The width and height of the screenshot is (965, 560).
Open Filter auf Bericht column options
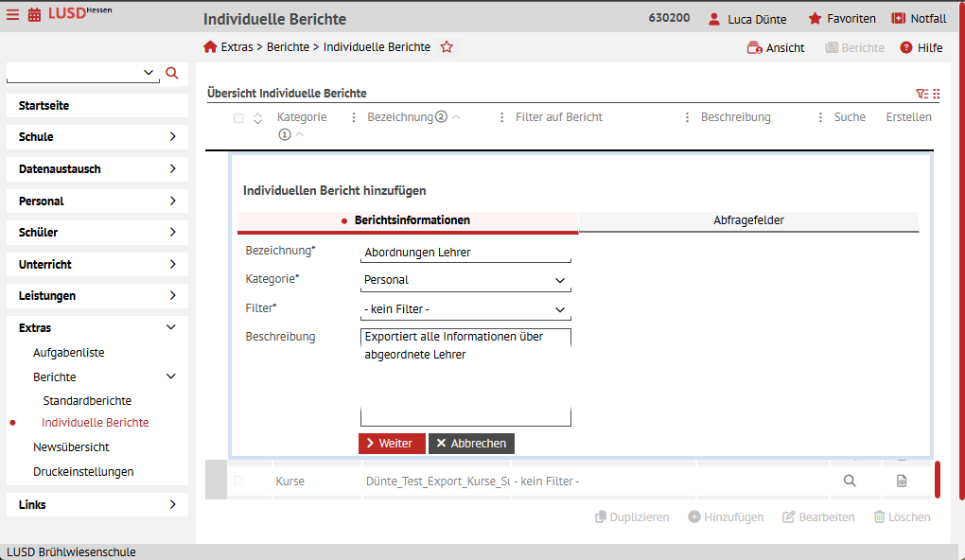687,117
